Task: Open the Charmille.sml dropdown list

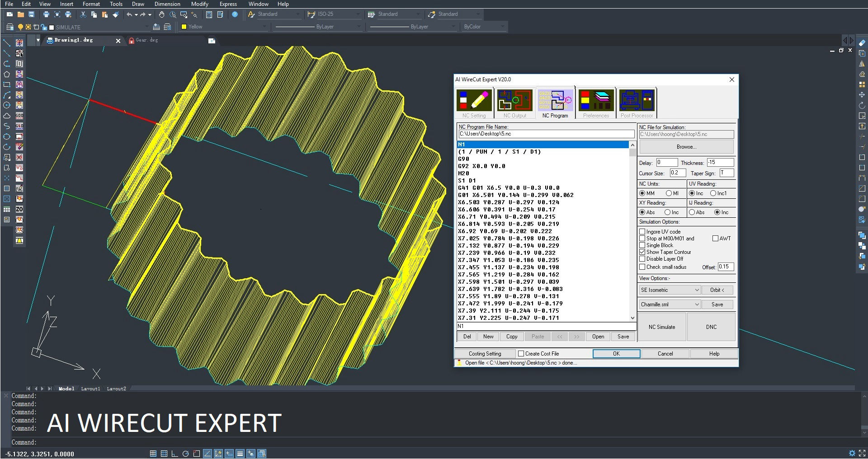Action: click(x=696, y=304)
